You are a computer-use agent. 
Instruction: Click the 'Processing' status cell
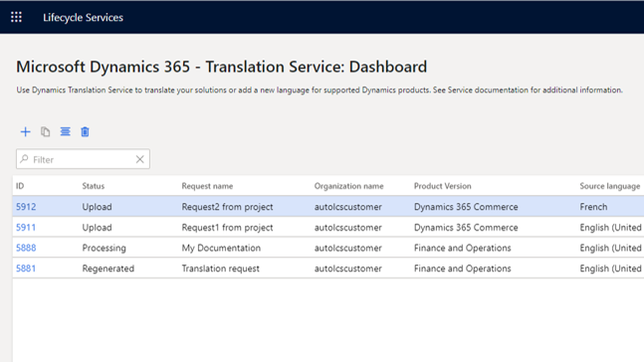(104, 248)
